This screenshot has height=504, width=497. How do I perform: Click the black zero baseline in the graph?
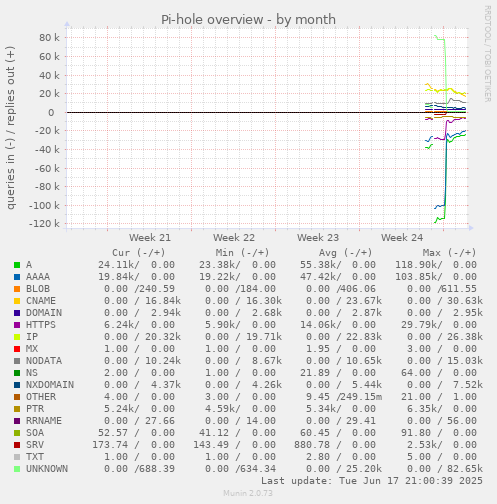tap(266, 112)
